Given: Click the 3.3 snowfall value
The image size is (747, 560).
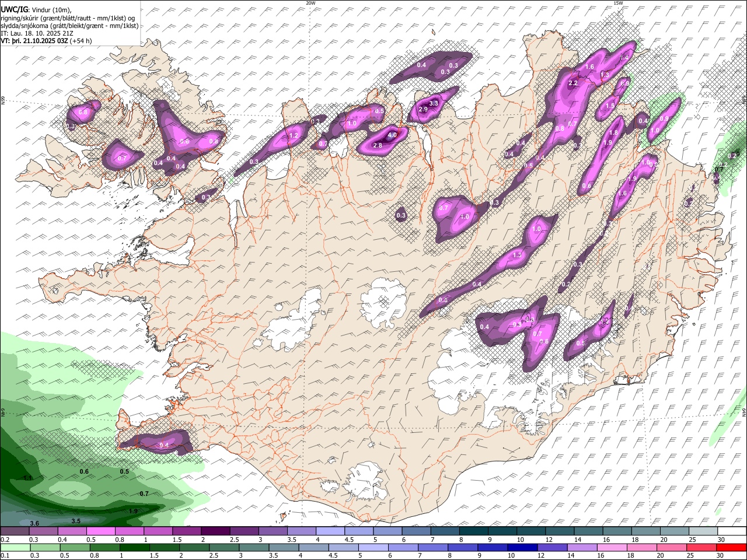Looking at the screenshot, I should point(434,103).
